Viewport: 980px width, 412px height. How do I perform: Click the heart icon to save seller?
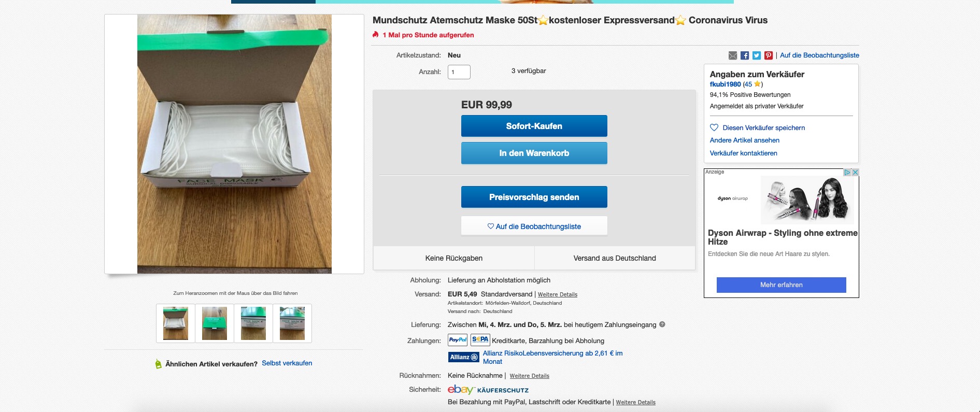coord(714,127)
